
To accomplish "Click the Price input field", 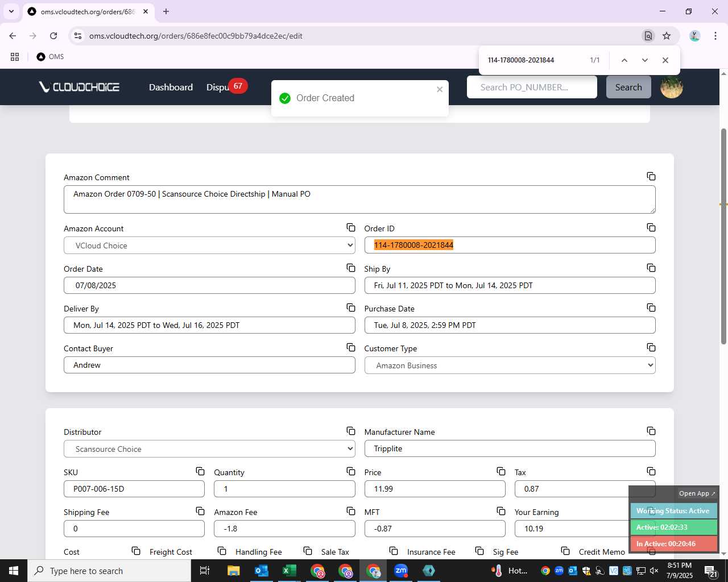I will [x=435, y=489].
